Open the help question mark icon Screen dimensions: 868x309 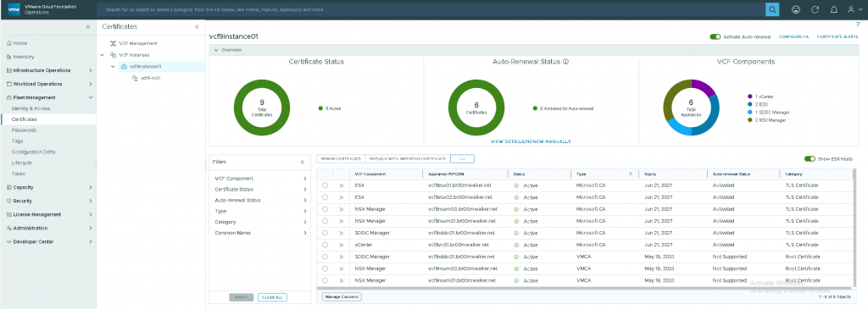(857, 25)
